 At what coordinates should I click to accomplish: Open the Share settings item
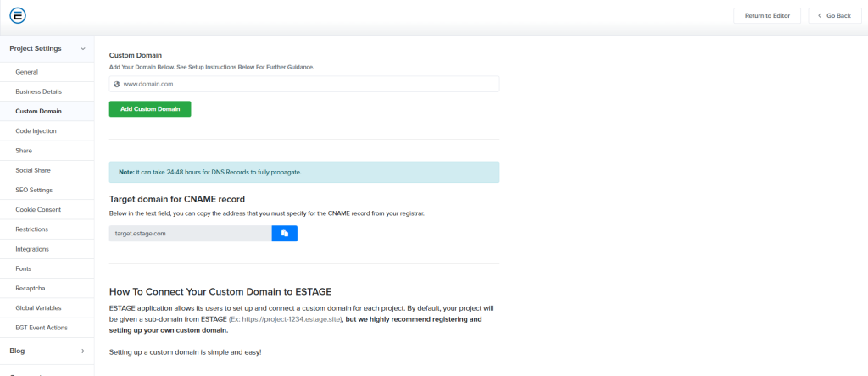(x=47, y=151)
